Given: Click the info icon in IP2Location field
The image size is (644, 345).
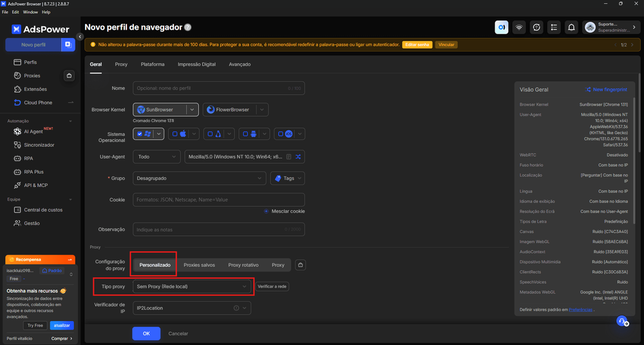Looking at the screenshot, I should click(236, 308).
